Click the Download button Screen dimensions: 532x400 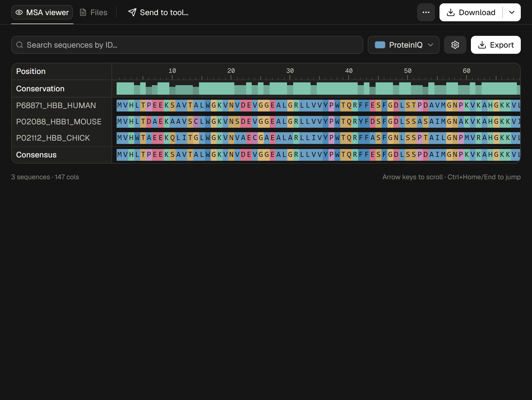(471, 12)
